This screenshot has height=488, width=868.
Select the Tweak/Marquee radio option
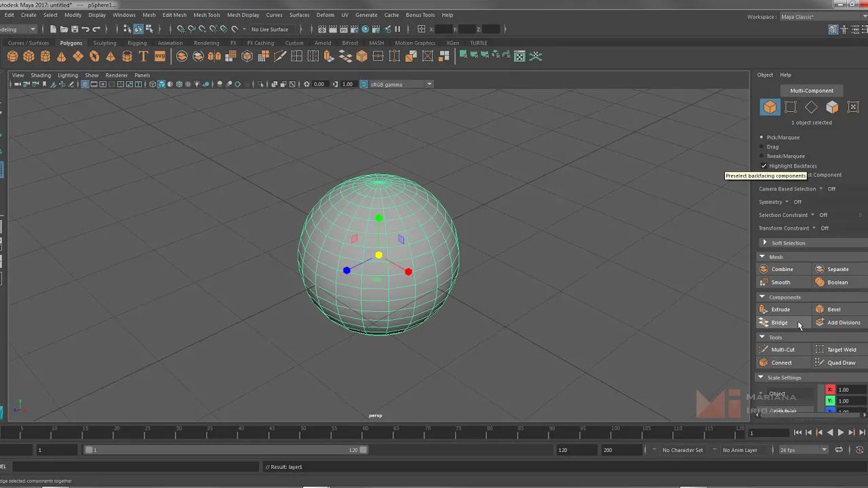click(762, 157)
